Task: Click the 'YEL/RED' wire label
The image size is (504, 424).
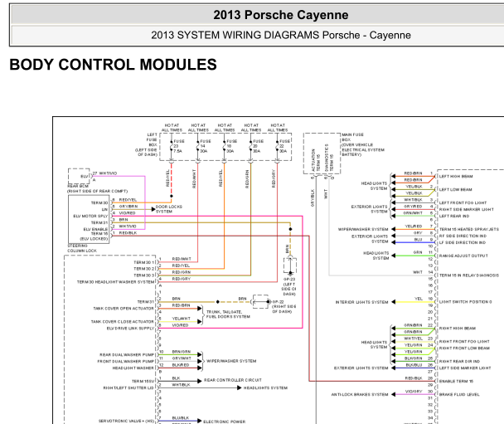Action: click(414, 227)
